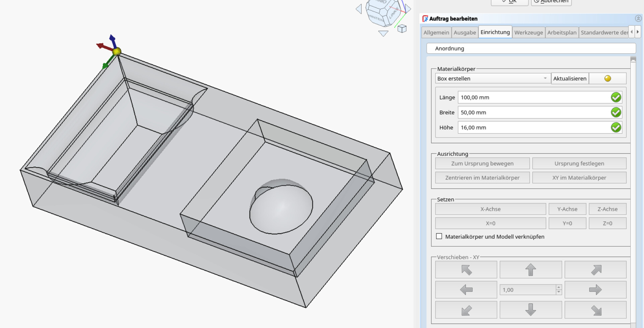Click the down arrow move button
This screenshot has height=328, width=644.
(530, 310)
